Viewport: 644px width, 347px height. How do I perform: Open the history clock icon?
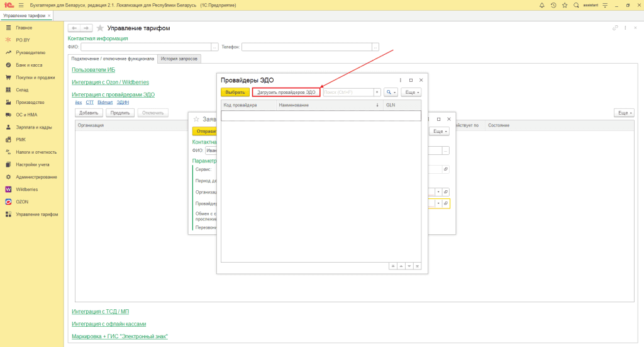pos(553,5)
